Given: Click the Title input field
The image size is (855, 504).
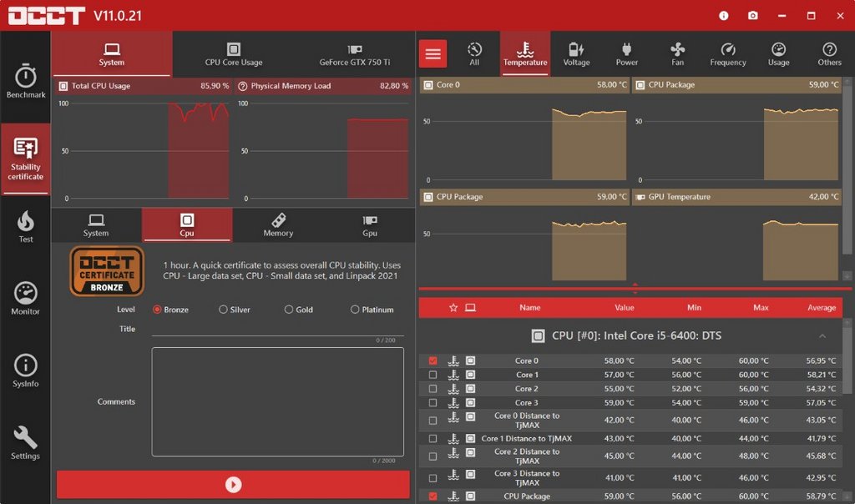Looking at the screenshot, I should tap(277, 329).
